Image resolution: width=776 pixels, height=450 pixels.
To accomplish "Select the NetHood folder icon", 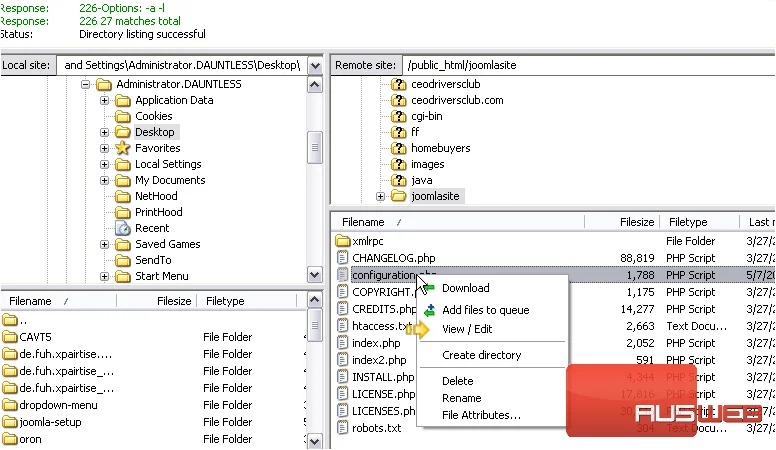I will (x=123, y=197).
